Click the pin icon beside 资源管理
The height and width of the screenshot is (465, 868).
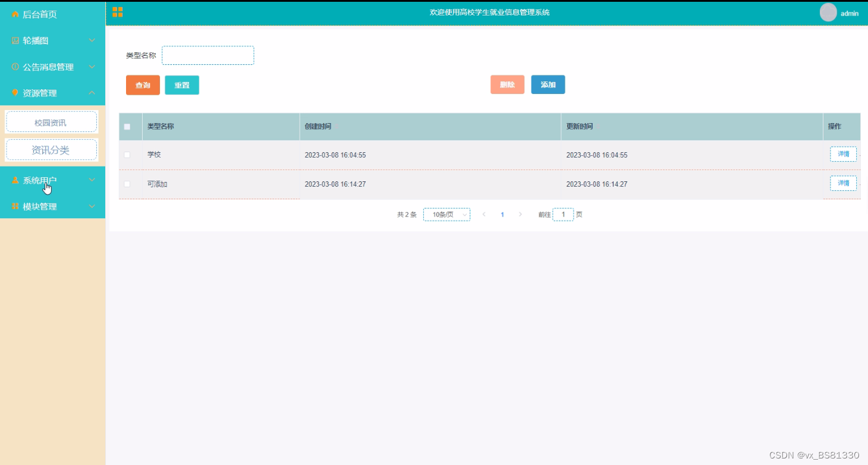(x=15, y=93)
